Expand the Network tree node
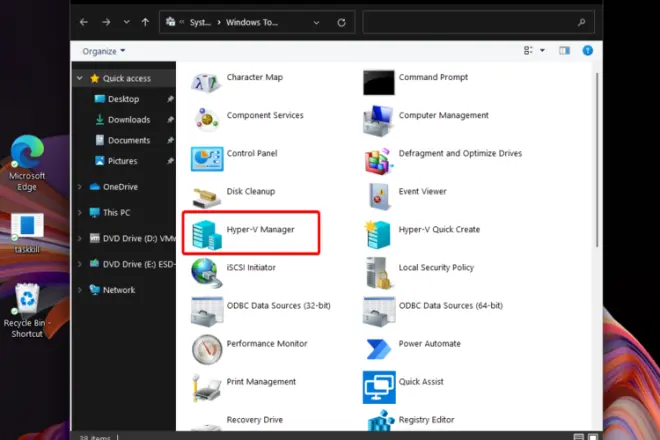This screenshot has height=440, width=660. (80, 290)
